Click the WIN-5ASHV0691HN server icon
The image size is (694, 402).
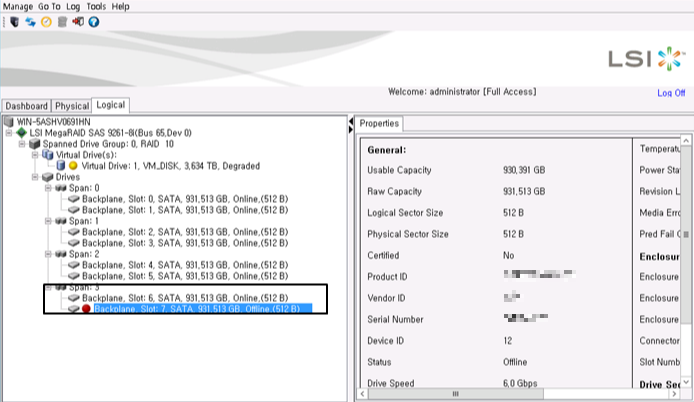click(x=8, y=121)
